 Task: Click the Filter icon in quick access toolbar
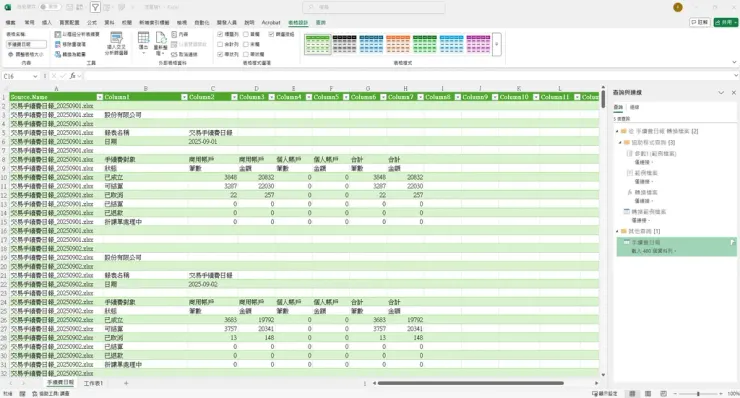tap(95, 7)
